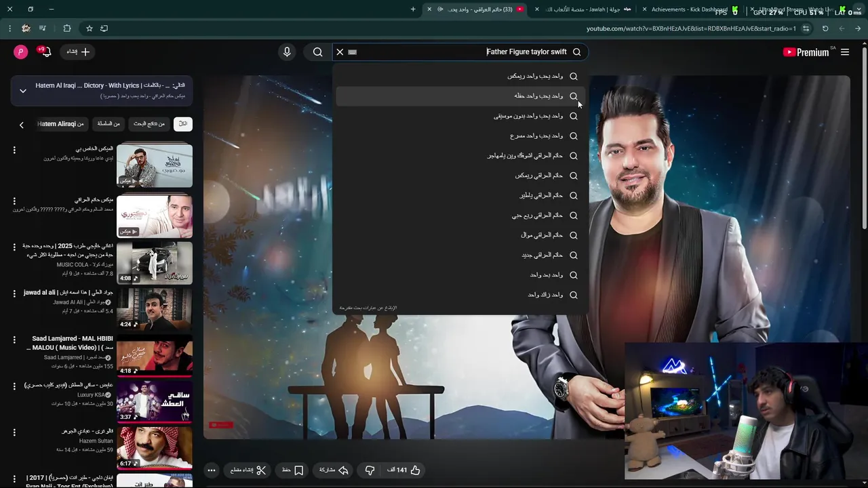Switch to the Jawlah browser tab
868x488 pixels.
click(585, 9)
